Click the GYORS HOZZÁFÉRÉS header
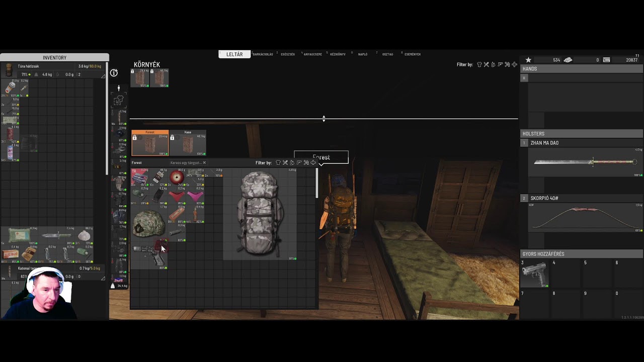 pyautogui.click(x=582, y=254)
